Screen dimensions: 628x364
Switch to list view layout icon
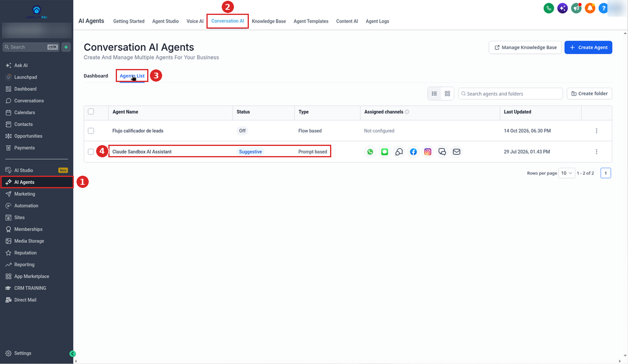434,94
